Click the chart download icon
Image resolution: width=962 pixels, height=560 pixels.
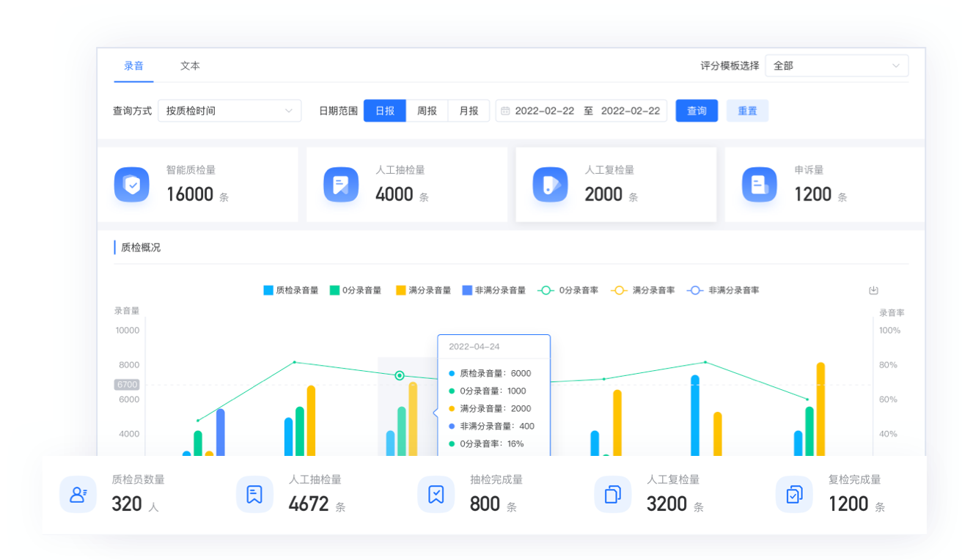[873, 290]
